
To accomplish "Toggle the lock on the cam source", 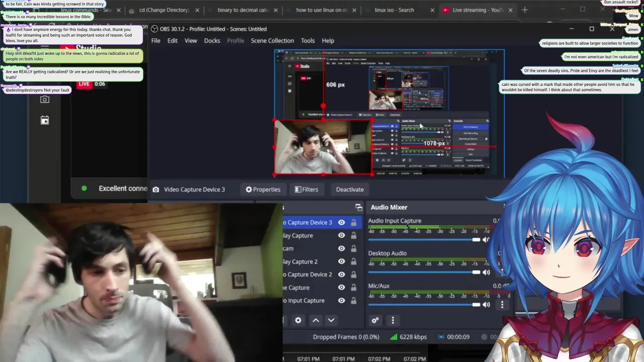I will [x=354, y=248].
